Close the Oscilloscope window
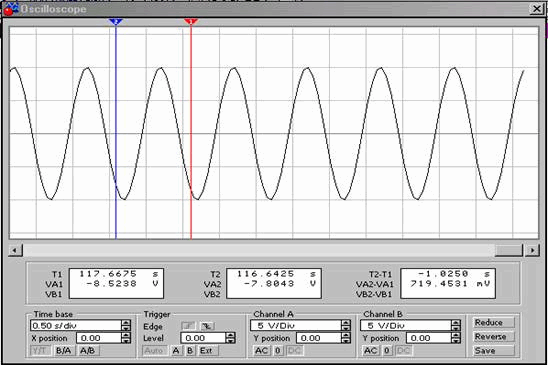This screenshot has width=548, height=365. click(x=536, y=8)
